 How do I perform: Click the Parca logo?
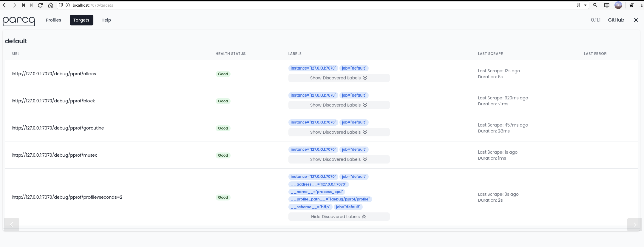pos(19,21)
